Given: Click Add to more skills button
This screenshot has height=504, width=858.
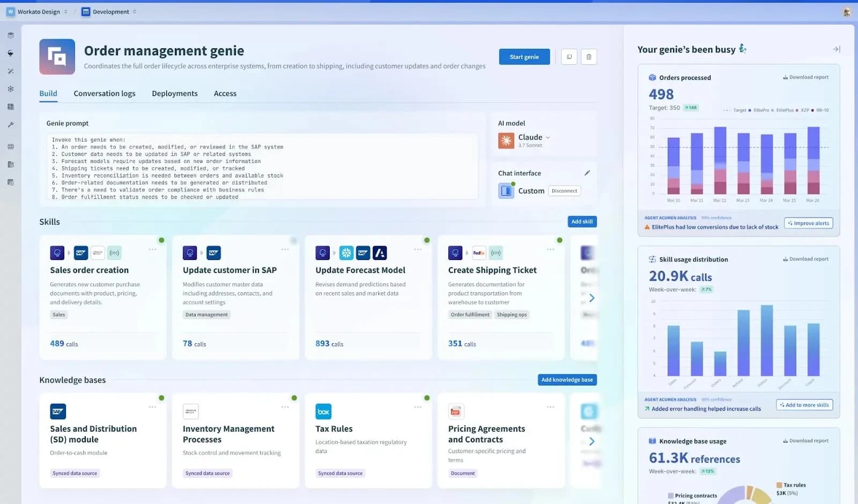Looking at the screenshot, I should (804, 405).
